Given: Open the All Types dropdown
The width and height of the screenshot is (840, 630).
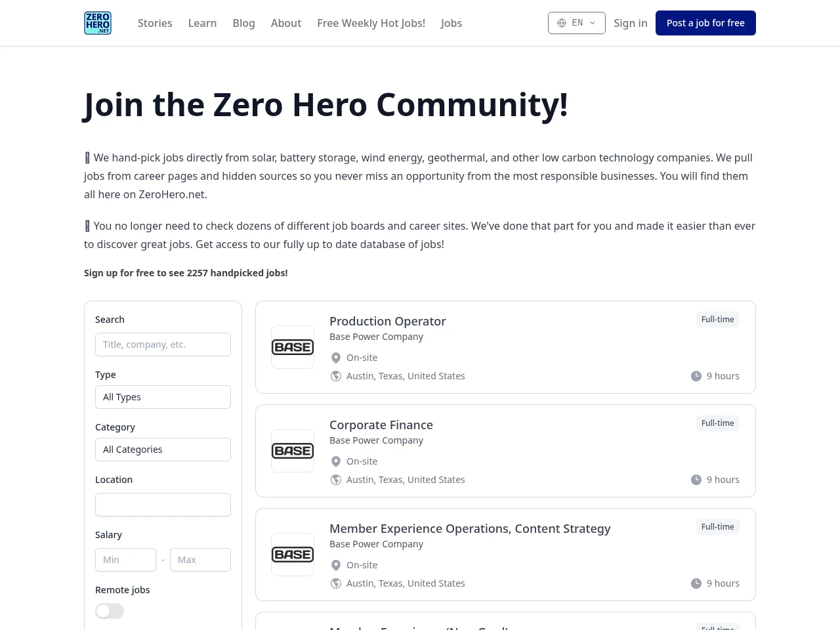Looking at the screenshot, I should click(x=163, y=397).
